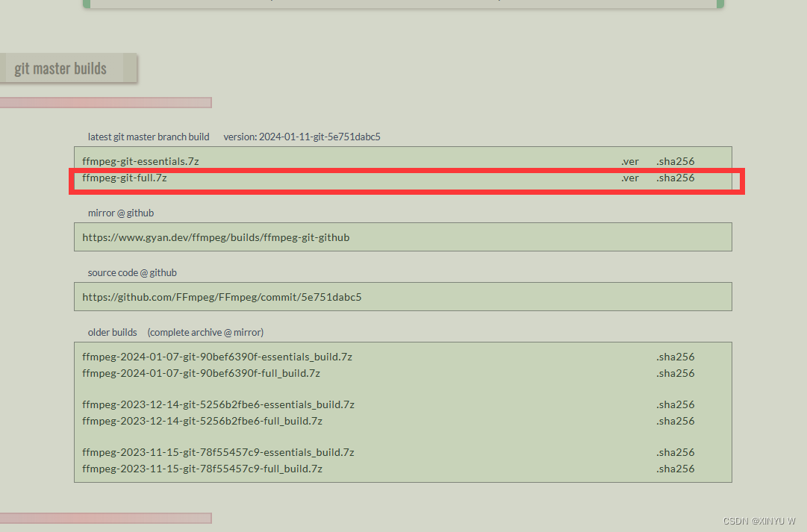Open .sha256 for 2023-11-15 essentials_build
This screenshot has width=807, height=532.
click(x=676, y=452)
